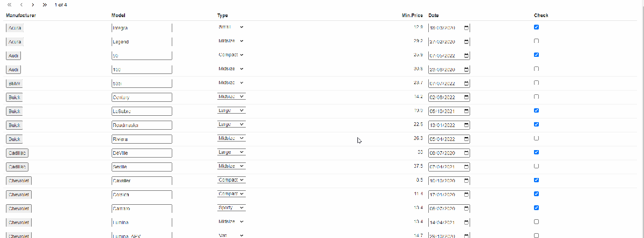Edit the Seville model field
Screen dimensions: 644x238
tap(142, 167)
